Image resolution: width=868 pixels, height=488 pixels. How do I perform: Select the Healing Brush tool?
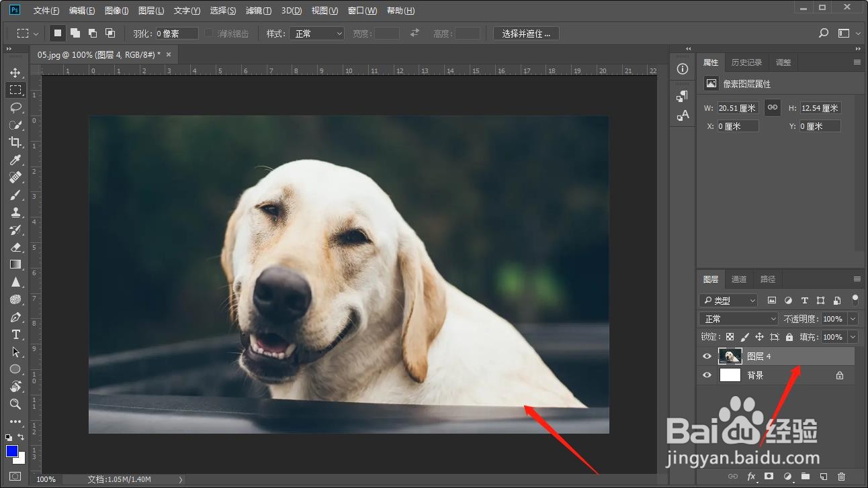(15, 177)
